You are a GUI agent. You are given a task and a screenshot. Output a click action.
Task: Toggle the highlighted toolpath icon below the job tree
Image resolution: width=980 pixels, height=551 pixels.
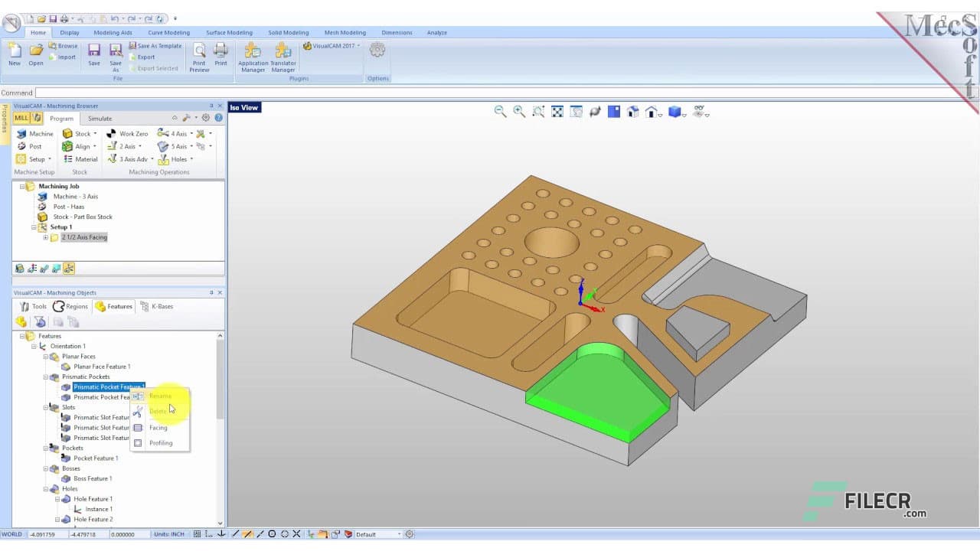point(69,268)
